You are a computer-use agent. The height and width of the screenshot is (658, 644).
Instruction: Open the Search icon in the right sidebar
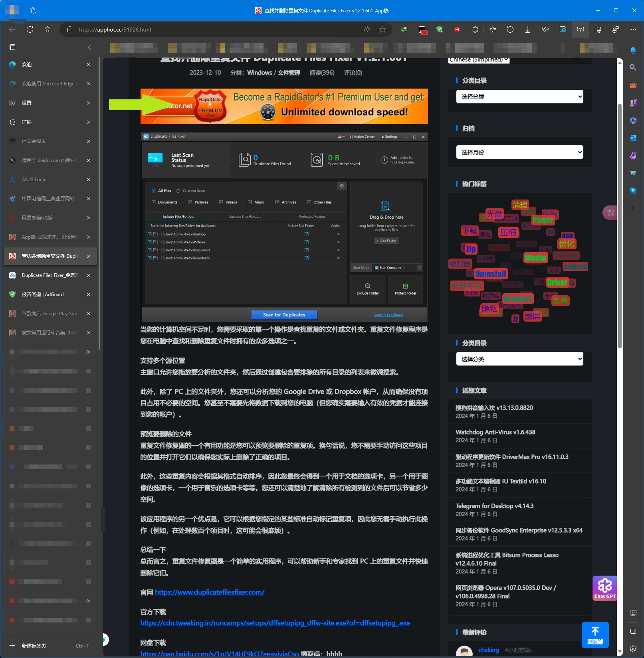(632, 68)
